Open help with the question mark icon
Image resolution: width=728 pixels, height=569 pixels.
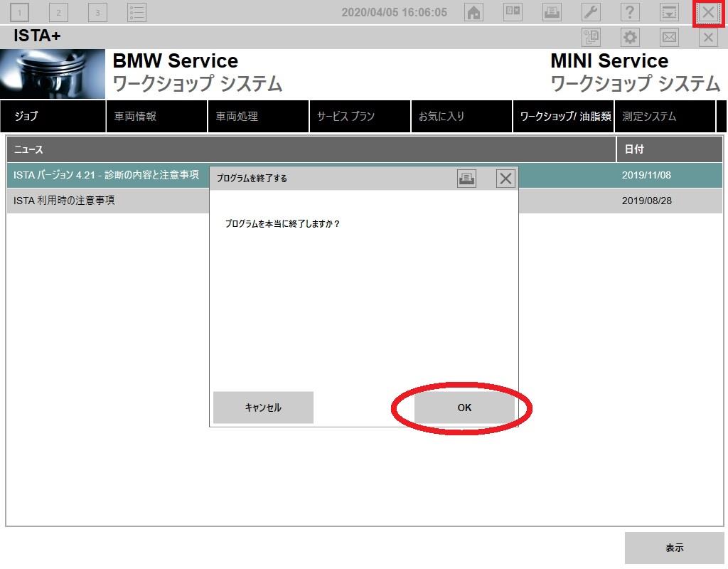tap(630, 12)
